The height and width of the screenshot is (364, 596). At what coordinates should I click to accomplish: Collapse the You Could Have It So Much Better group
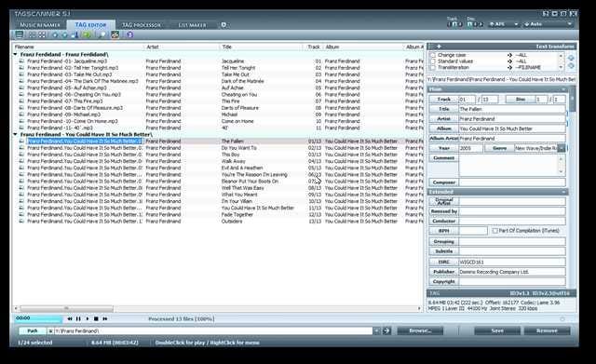pyautogui.click(x=16, y=134)
